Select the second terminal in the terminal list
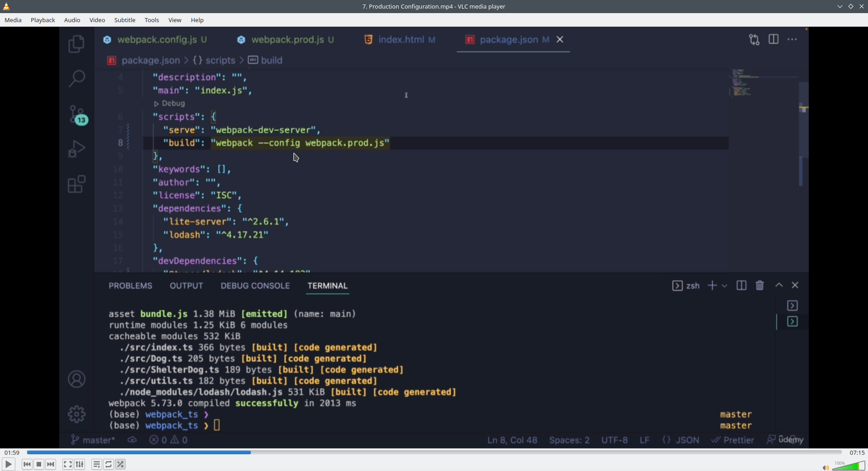This screenshot has width=868, height=471. click(x=793, y=322)
